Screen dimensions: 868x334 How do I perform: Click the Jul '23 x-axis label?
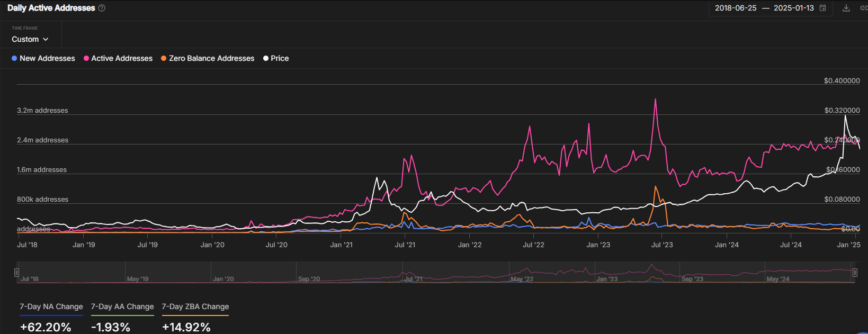[662, 245]
